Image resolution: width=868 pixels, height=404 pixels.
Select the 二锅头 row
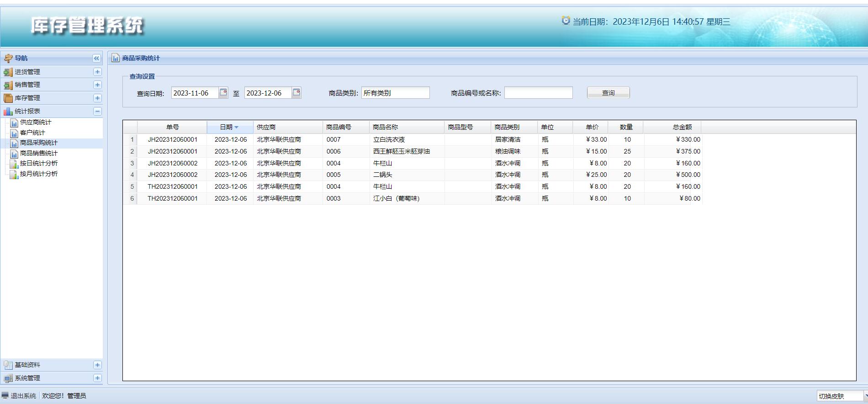tap(413, 175)
